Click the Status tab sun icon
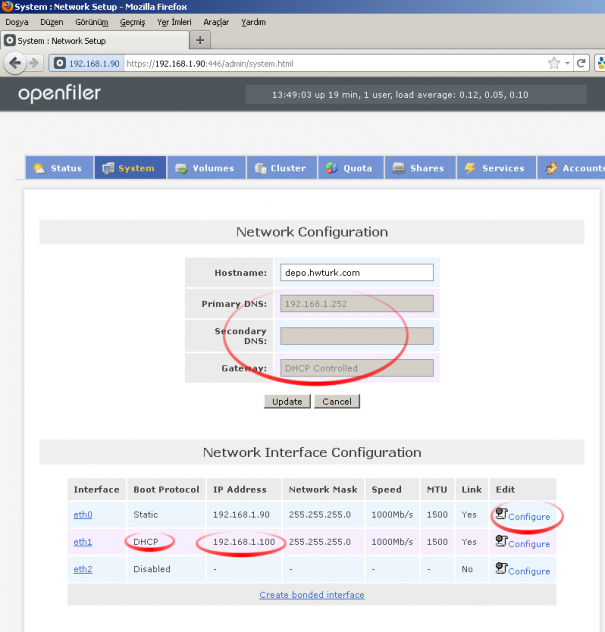Viewport: 605px width, 632px height. click(x=39, y=168)
